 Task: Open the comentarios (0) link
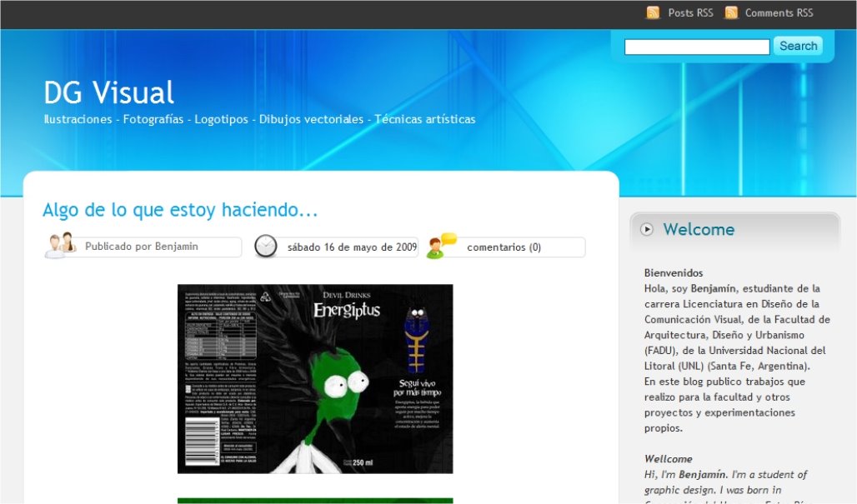504,247
